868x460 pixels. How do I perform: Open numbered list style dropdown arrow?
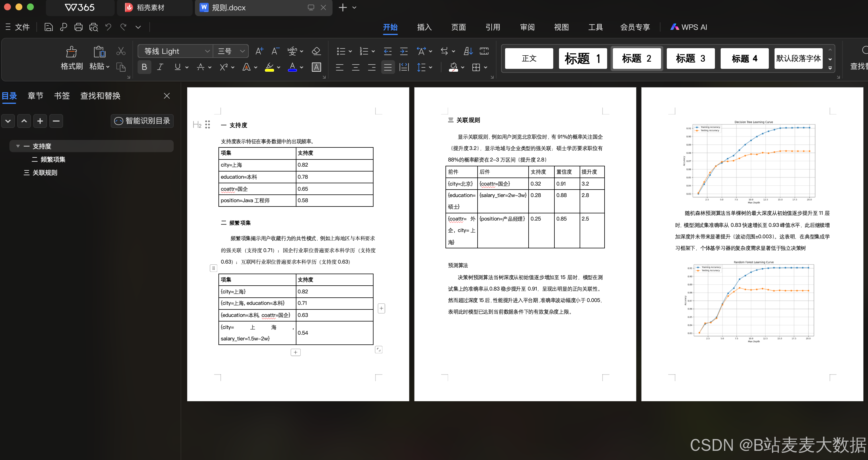373,51
